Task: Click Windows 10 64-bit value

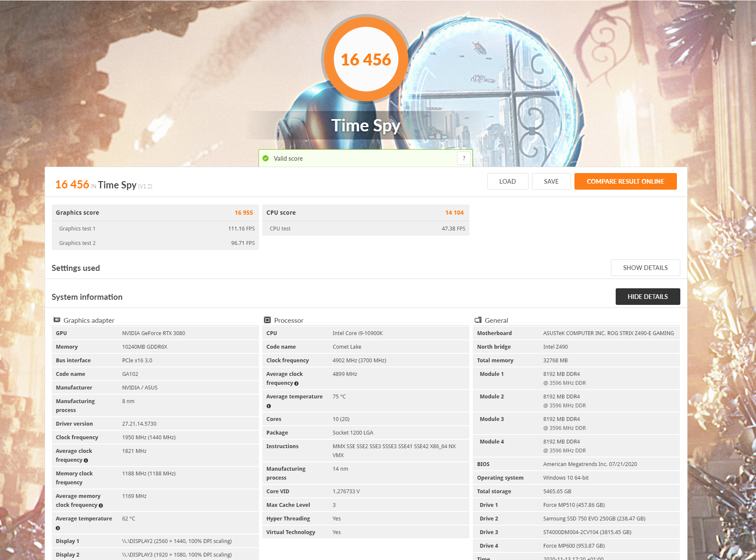Action: (566, 478)
